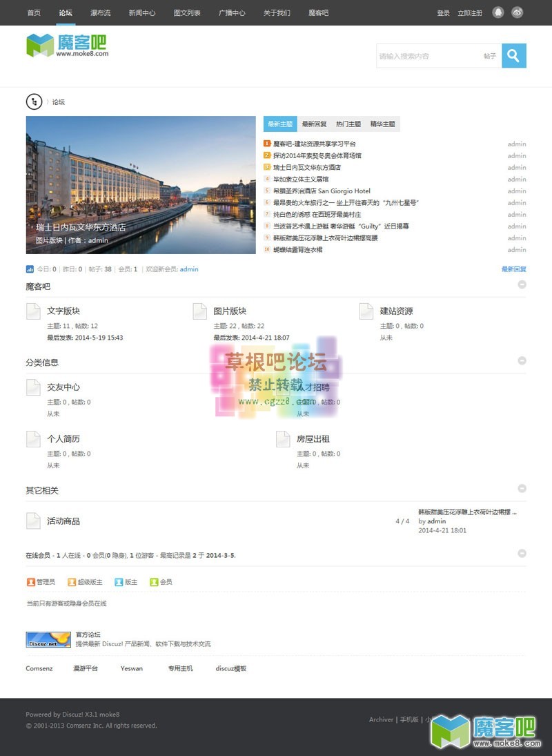Click the search magnifier icon
Screen dimensions: 552x756
pyautogui.click(x=513, y=55)
